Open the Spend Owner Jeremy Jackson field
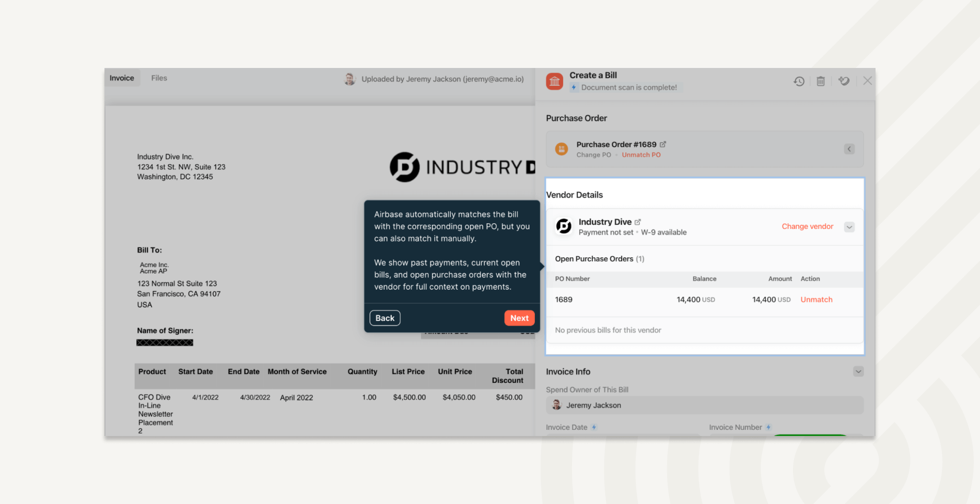 click(705, 405)
